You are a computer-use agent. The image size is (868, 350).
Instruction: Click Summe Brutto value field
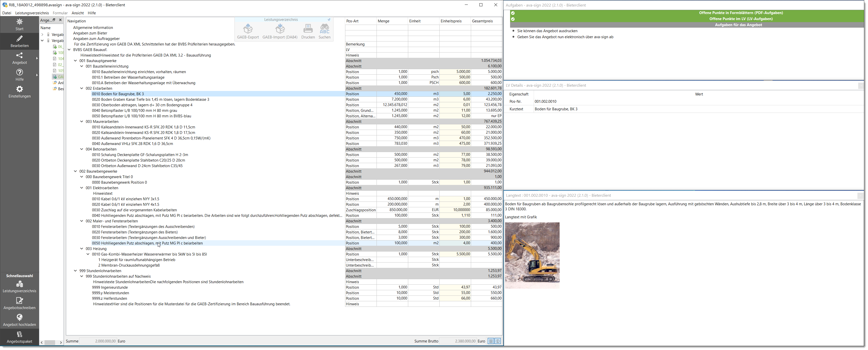point(458,341)
